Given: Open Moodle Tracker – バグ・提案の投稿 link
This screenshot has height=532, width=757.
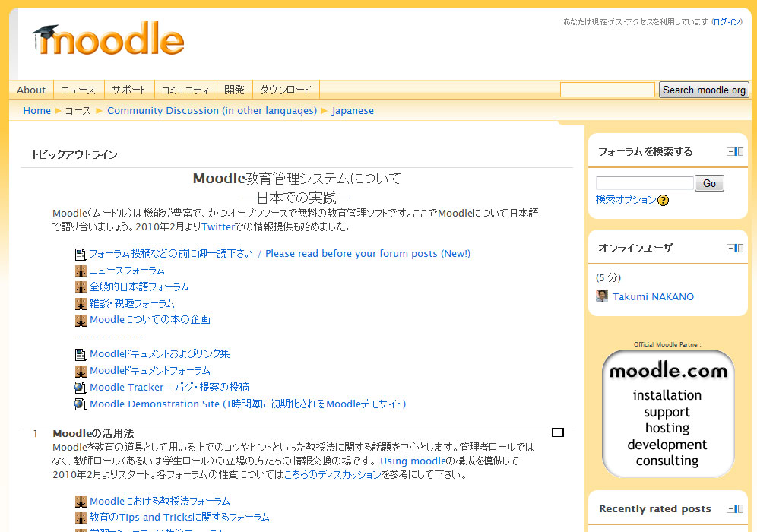Looking at the screenshot, I should (x=169, y=387).
